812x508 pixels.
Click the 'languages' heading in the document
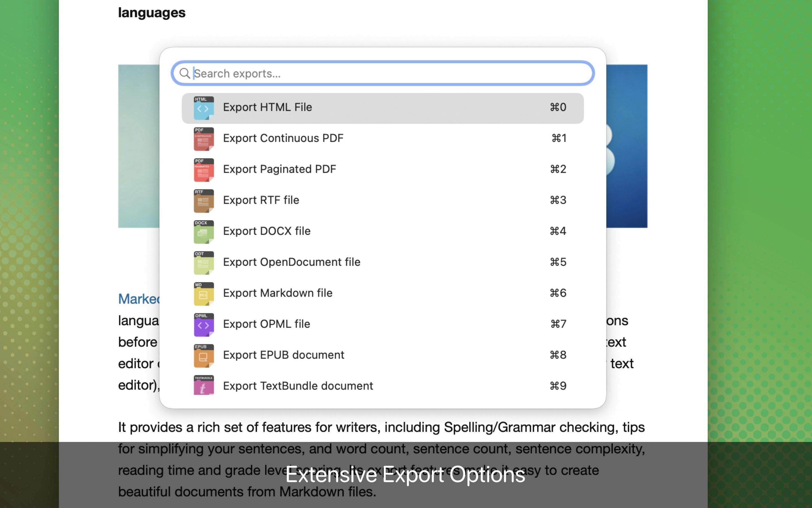coord(152,13)
